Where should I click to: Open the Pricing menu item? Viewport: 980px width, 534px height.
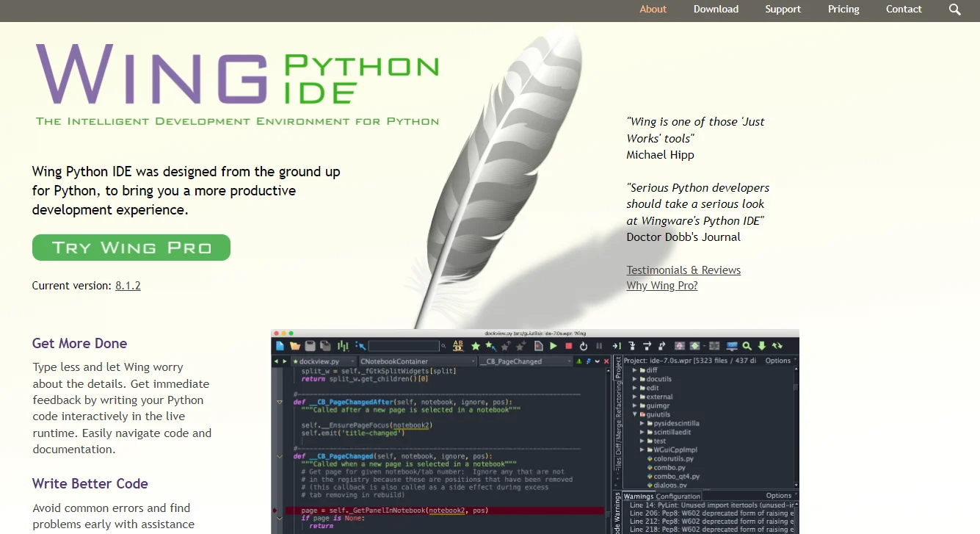(x=843, y=10)
